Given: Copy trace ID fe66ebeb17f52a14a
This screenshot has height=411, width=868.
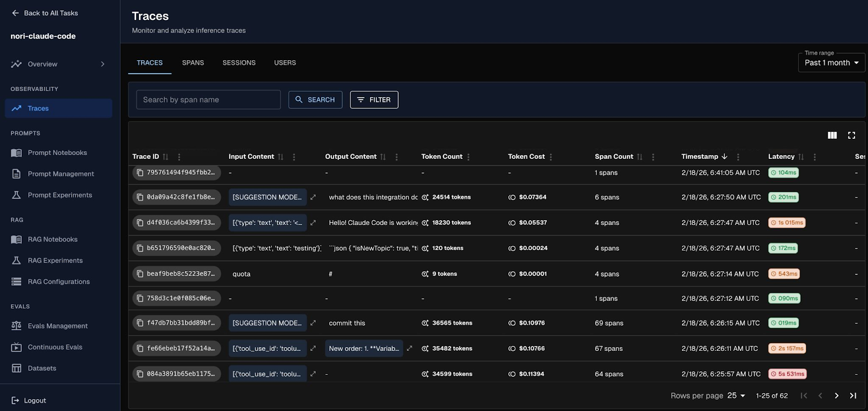Looking at the screenshot, I should click(140, 349).
